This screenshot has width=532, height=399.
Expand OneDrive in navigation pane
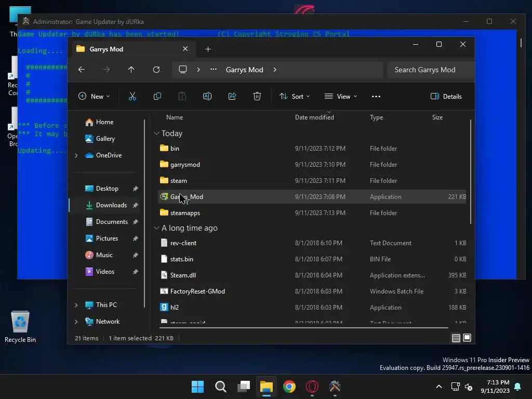(76, 155)
